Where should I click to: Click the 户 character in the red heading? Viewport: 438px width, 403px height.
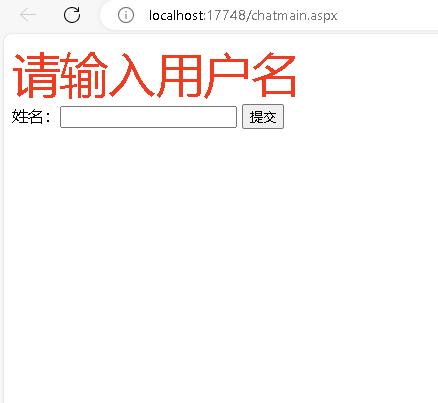coord(226,76)
